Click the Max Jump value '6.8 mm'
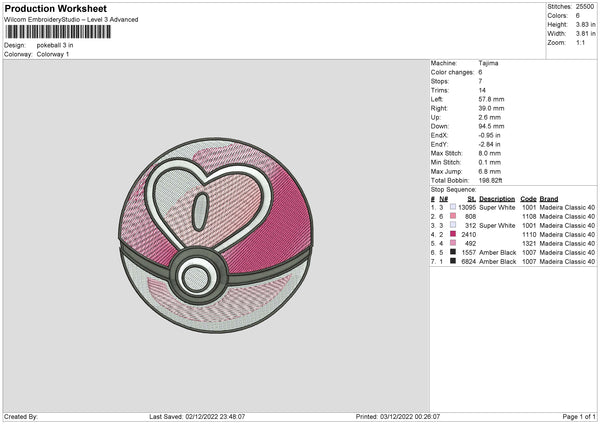Viewport: 600px width, 424px height. point(489,171)
